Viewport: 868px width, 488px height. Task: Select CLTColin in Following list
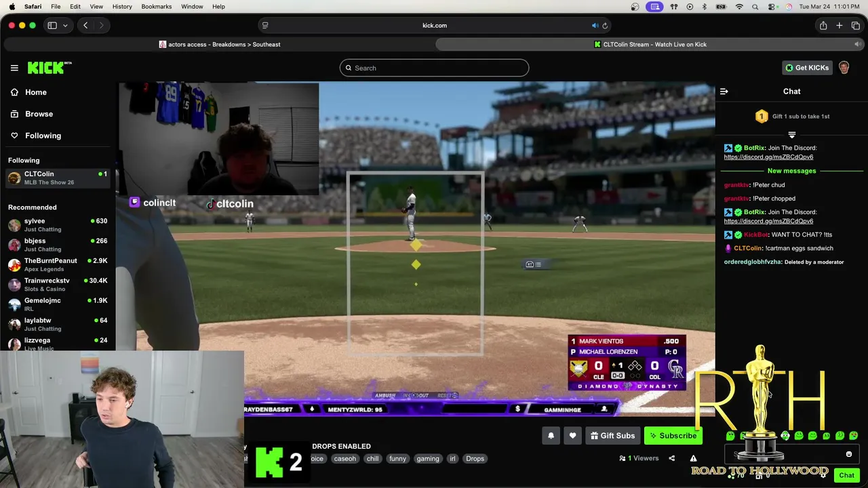coord(58,178)
